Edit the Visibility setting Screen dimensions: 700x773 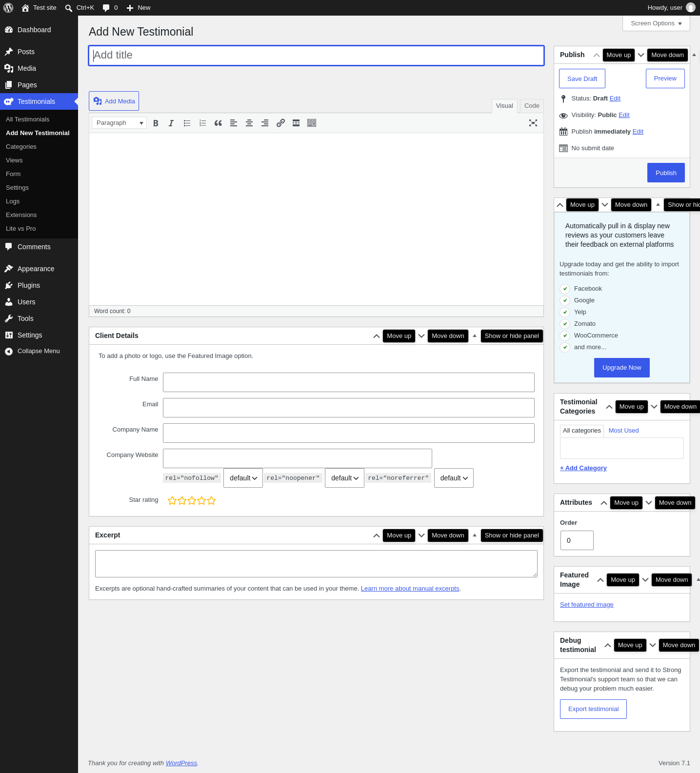(624, 115)
